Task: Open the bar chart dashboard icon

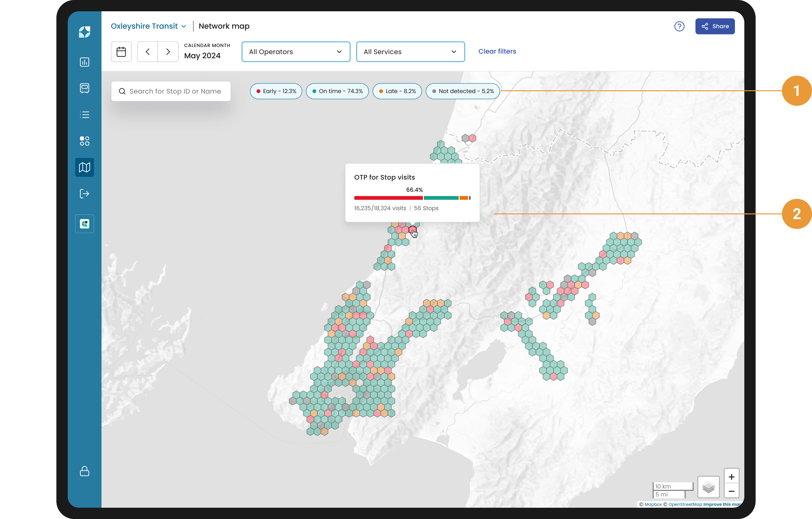Action: 84,62
